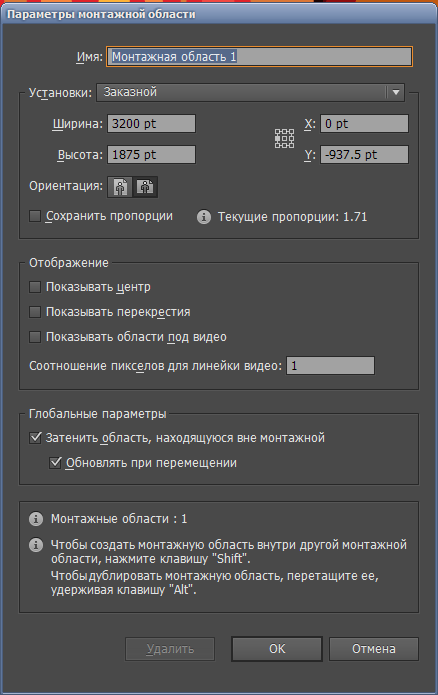
Task: Click the Текущие пропорции: 1.71 text
Action: coord(293,217)
